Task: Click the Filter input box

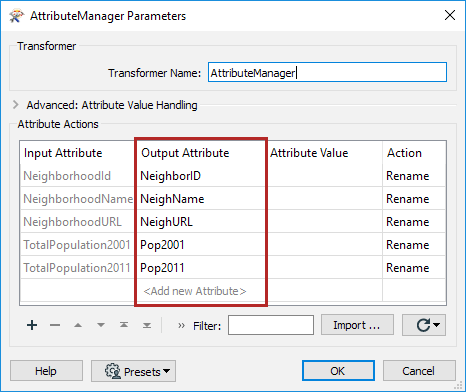Action: (x=271, y=325)
